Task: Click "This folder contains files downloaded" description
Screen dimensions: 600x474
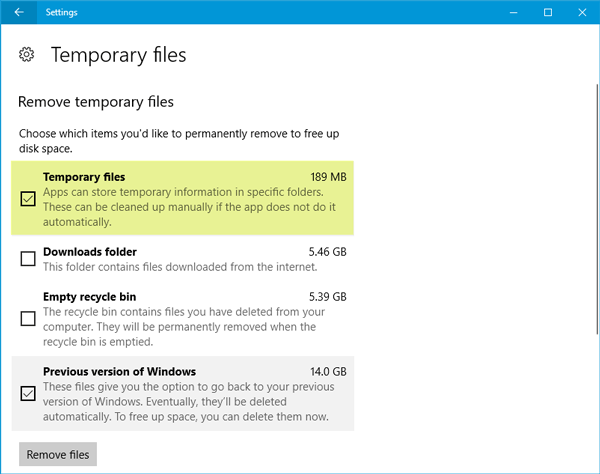Action: [x=180, y=267]
